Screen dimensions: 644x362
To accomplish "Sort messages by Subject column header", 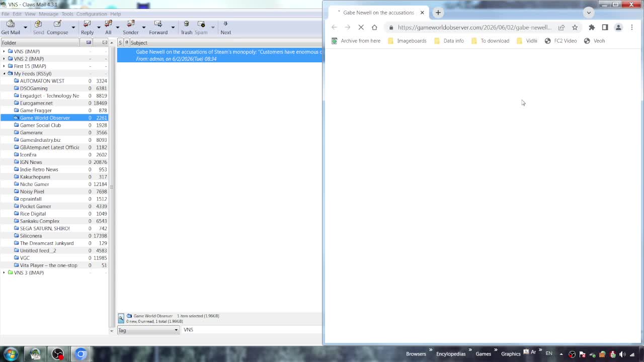I will click(226, 43).
